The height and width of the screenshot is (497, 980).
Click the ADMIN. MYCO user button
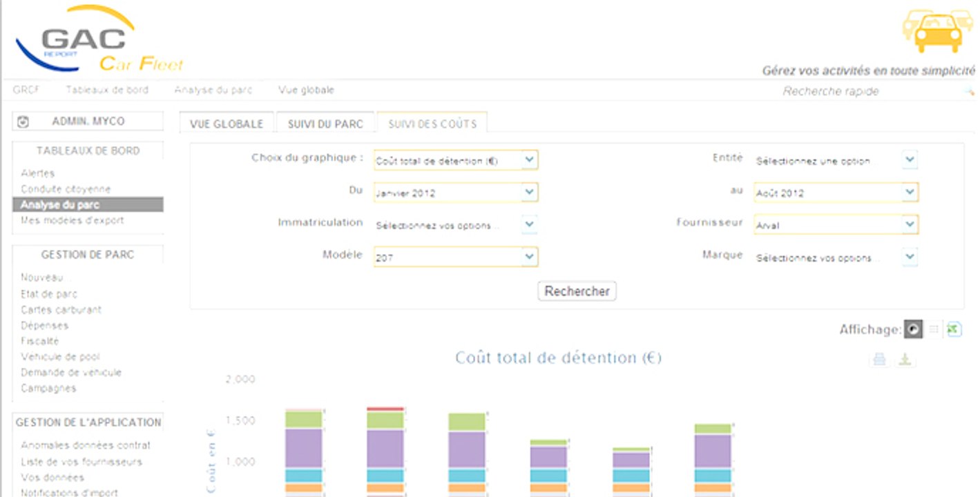tap(88, 121)
